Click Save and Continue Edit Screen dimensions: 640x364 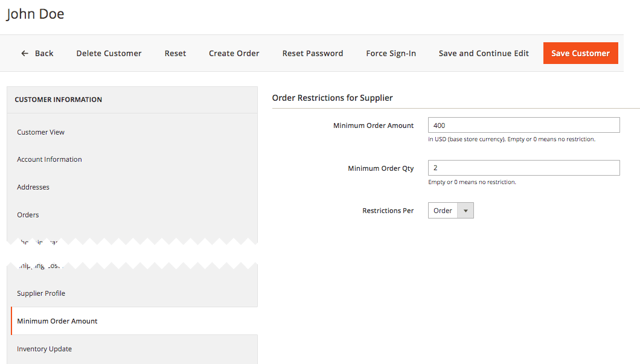pos(484,53)
